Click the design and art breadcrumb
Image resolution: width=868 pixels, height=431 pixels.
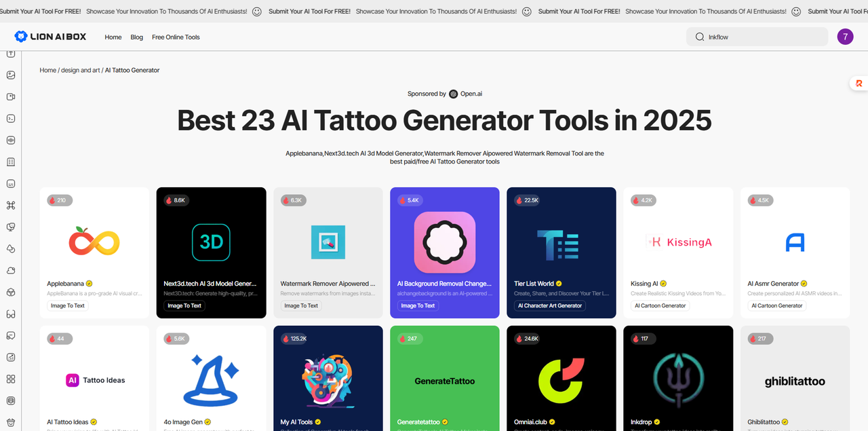tap(80, 70)
